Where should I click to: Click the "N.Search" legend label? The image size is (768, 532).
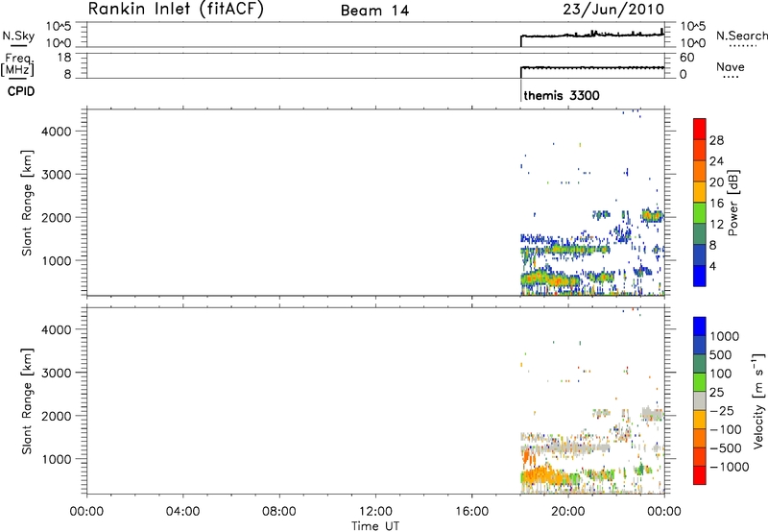pos(741,36)
